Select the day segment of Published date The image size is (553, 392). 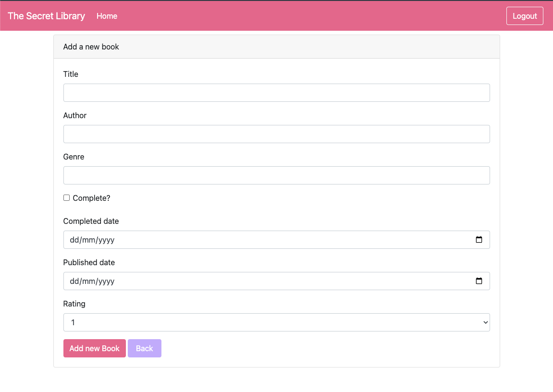pyautogui.click(x=74, y=281)
